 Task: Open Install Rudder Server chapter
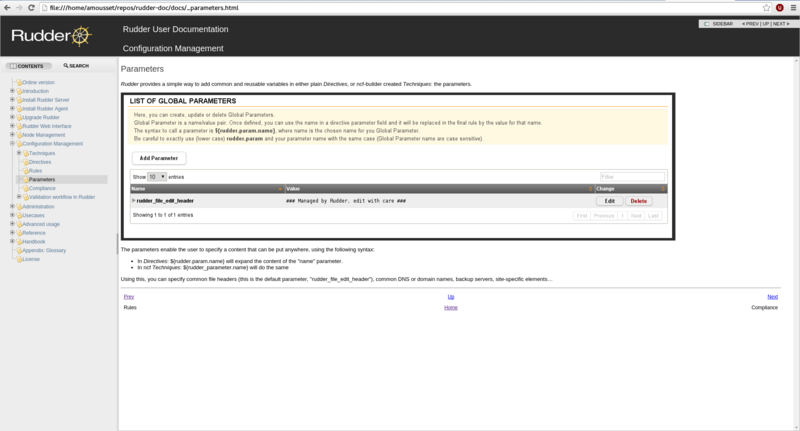tap(45, 100)
